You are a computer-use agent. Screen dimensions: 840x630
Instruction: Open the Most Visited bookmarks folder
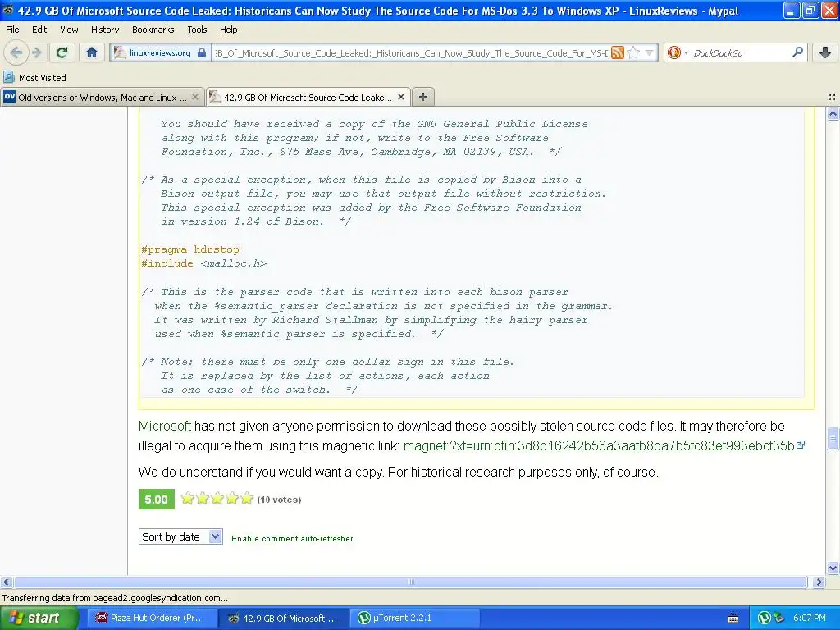pyautogui.click(x=34, y=78)
